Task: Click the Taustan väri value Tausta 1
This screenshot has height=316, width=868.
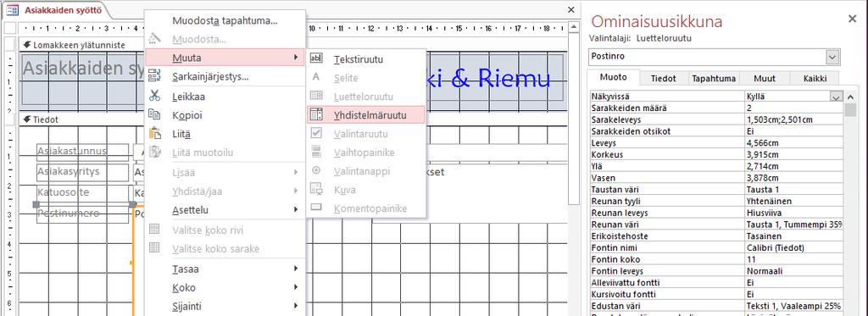Action: 793,189
